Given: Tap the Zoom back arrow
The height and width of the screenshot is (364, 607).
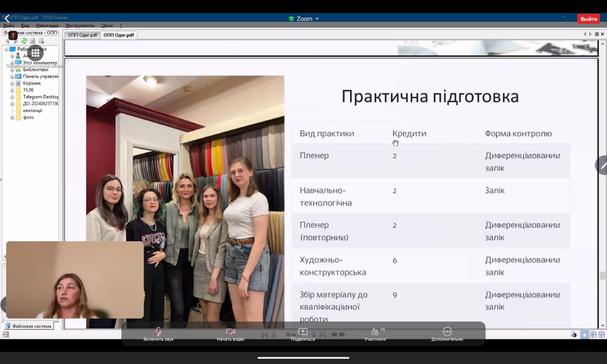Looking at the screenshot, I should 6,18.
